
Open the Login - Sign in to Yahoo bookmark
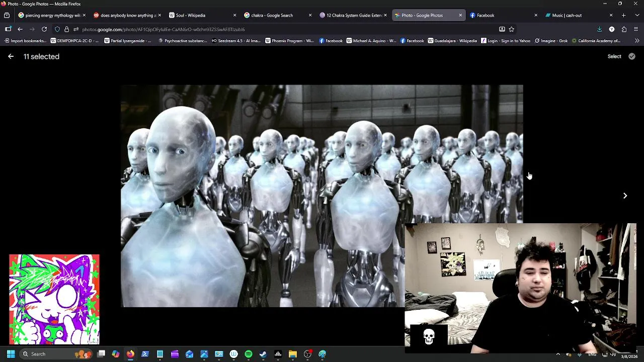click(506, 41)
